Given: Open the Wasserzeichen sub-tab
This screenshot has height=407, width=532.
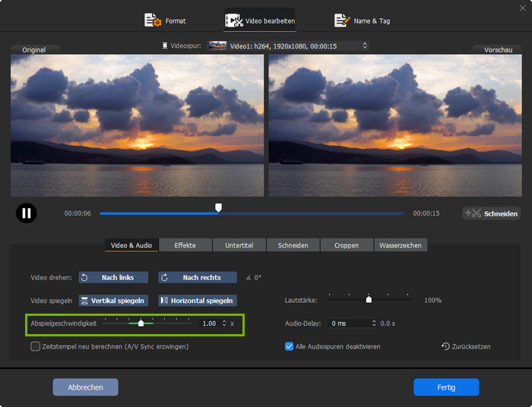Looking at the screenshot, I should (x=401, y=245).
